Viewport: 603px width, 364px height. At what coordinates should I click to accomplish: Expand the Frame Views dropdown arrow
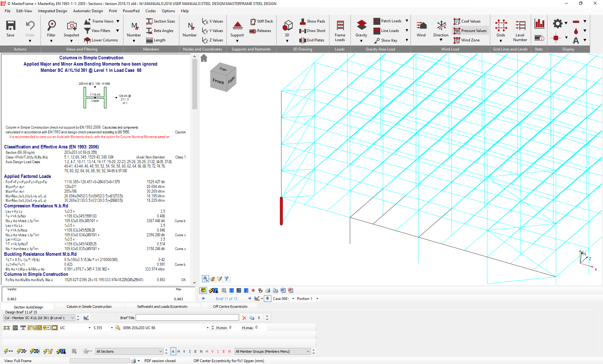click(118, 21)
